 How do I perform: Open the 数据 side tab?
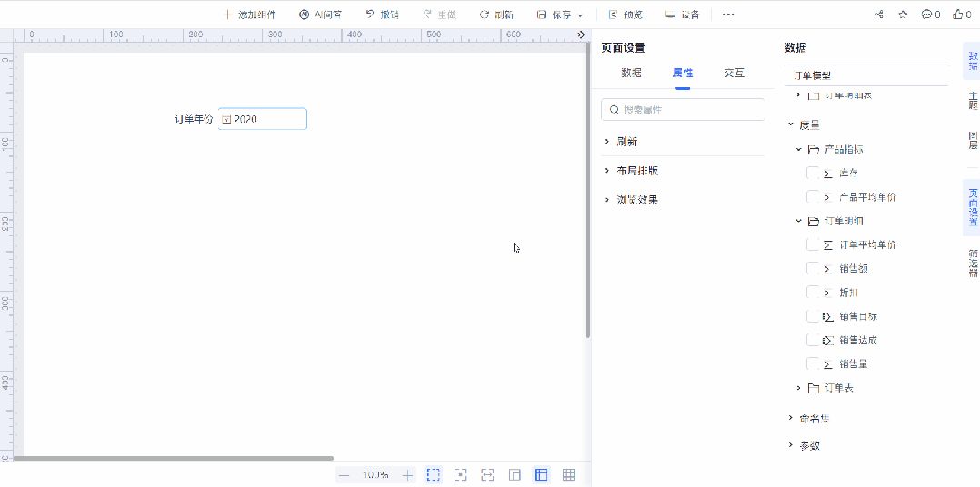click(972, 61)
